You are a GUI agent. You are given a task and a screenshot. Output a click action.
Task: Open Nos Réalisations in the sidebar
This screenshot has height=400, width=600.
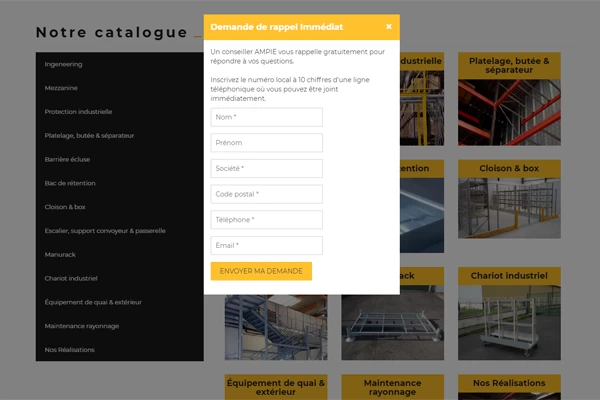(x=69, y=350)
